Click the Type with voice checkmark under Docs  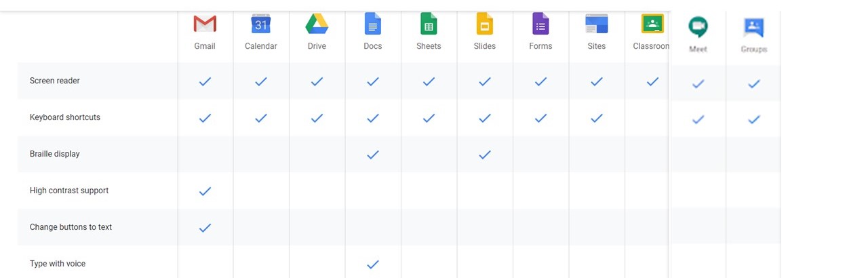[373, 264]
